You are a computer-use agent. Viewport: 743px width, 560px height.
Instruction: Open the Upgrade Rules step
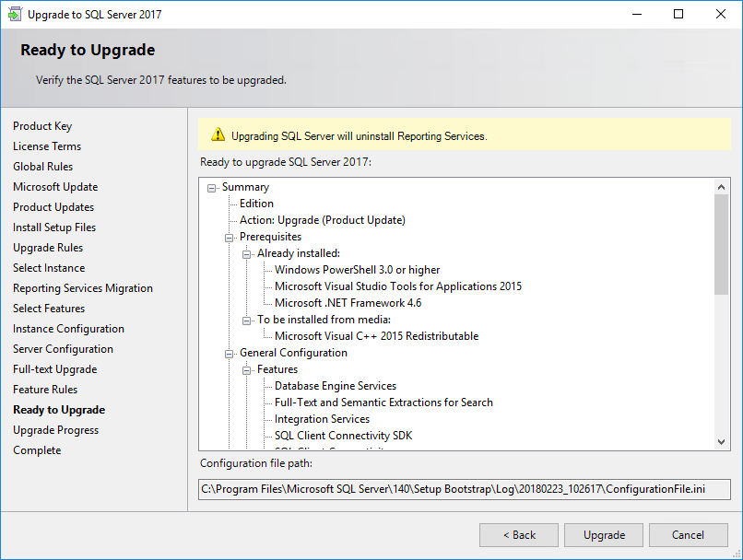tap(48, 248)
